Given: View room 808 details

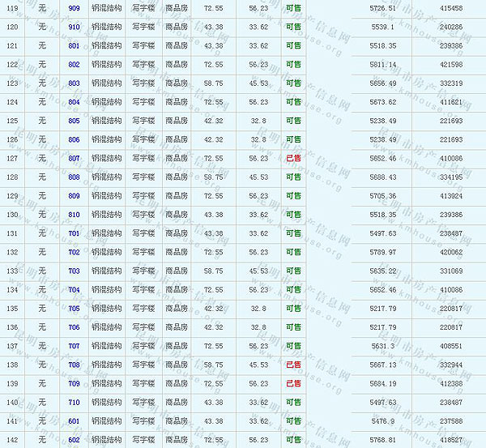Looking at the screenshot, I should click(x=74, y=177).
